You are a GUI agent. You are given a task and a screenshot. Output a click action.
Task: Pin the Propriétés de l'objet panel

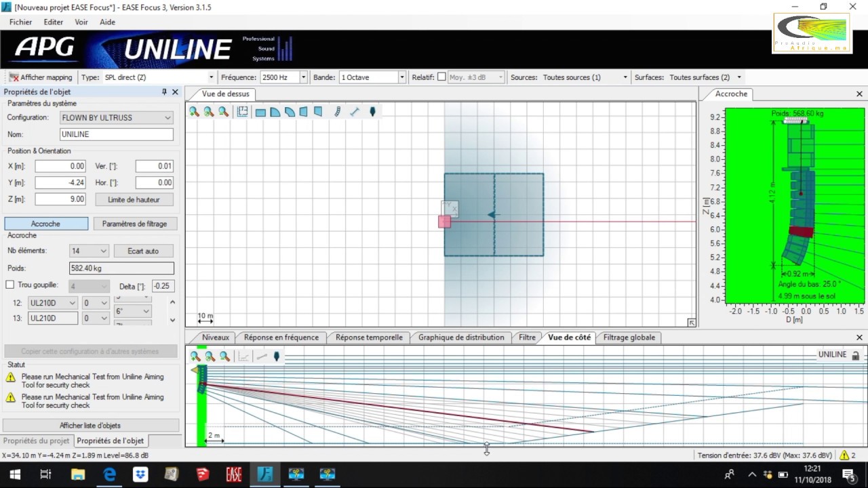[164, 91]
